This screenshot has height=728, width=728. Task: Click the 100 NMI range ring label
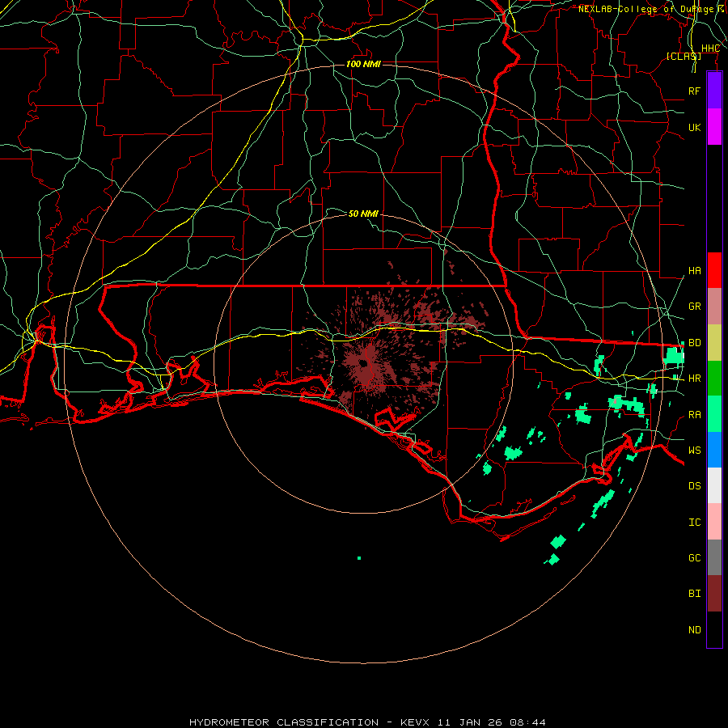click(363, 64)
